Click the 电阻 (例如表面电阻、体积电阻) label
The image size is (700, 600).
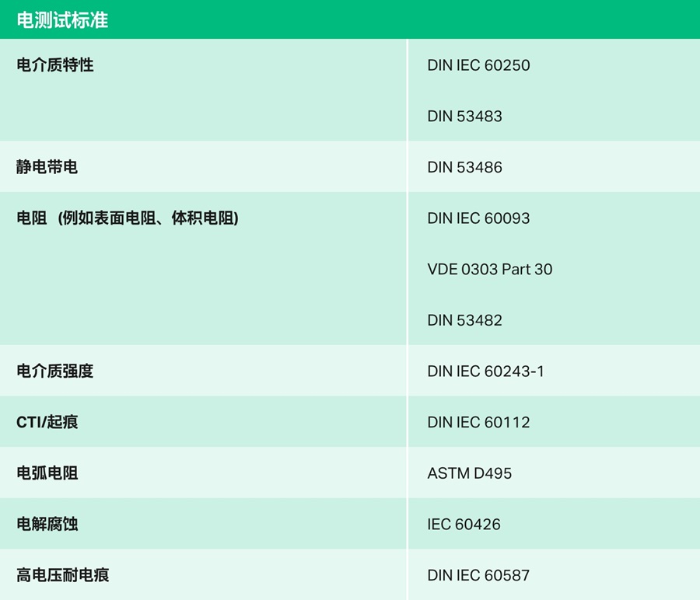tap(128, 218)
